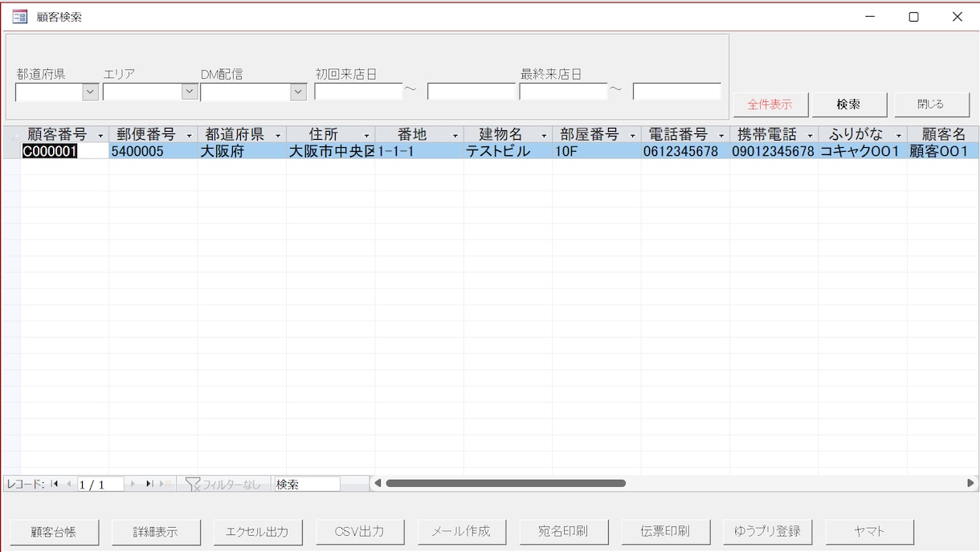The height and width of the screenshot is (552, 980).
Task: Click the record navigation 検索 search box
Action: tap(307, 485)
